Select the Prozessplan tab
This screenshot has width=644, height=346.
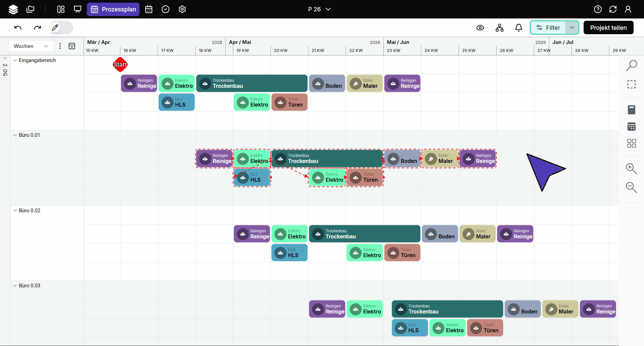113,9
